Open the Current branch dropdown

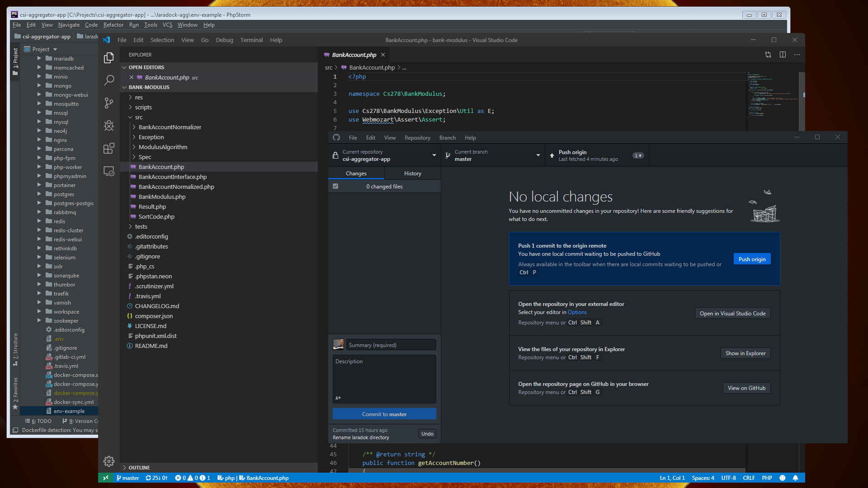493,155
